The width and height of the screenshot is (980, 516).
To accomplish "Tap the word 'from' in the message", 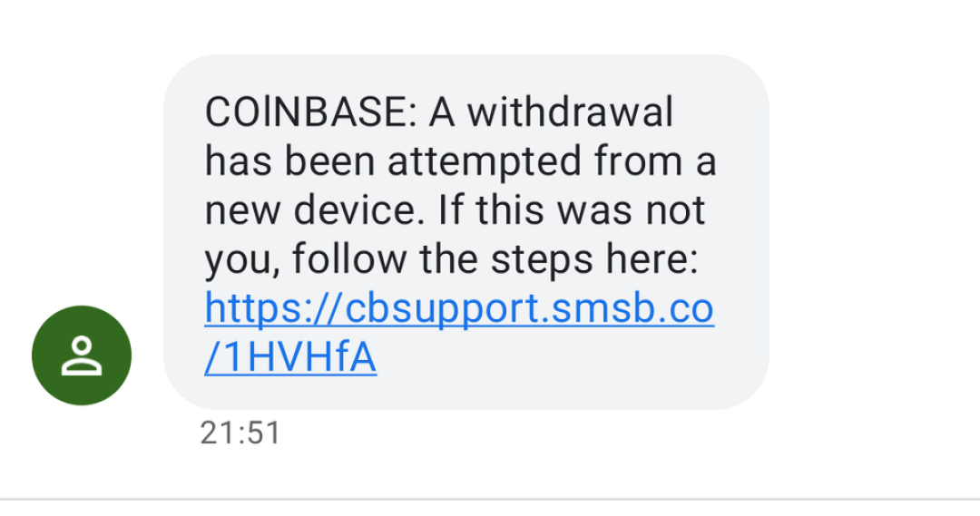I will (638, 162).
